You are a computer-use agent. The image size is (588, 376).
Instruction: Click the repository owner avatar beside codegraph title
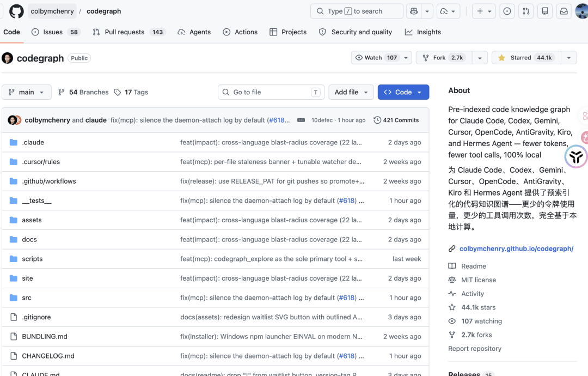point(8,58)
